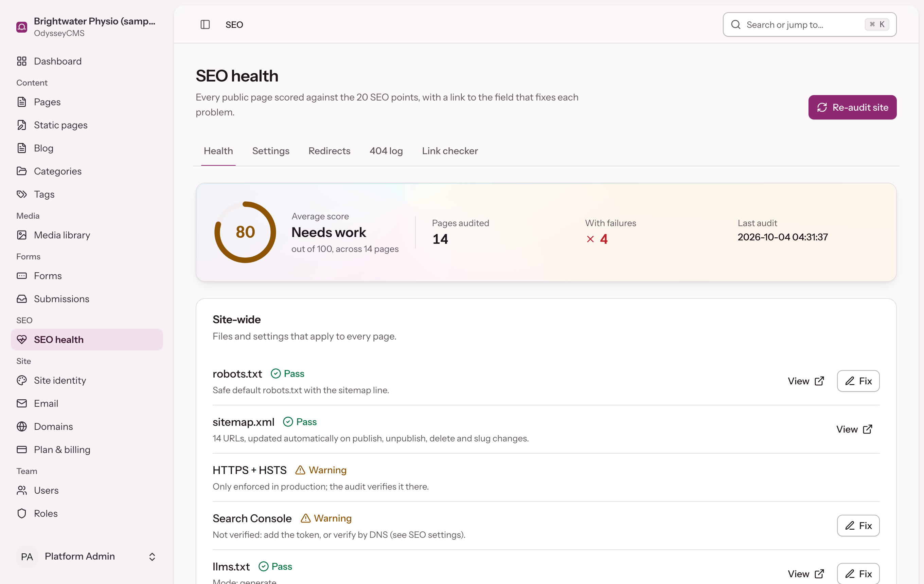Click Fix for robots.txt
This screenshot has width=924, height=584.
coord(858,381)
